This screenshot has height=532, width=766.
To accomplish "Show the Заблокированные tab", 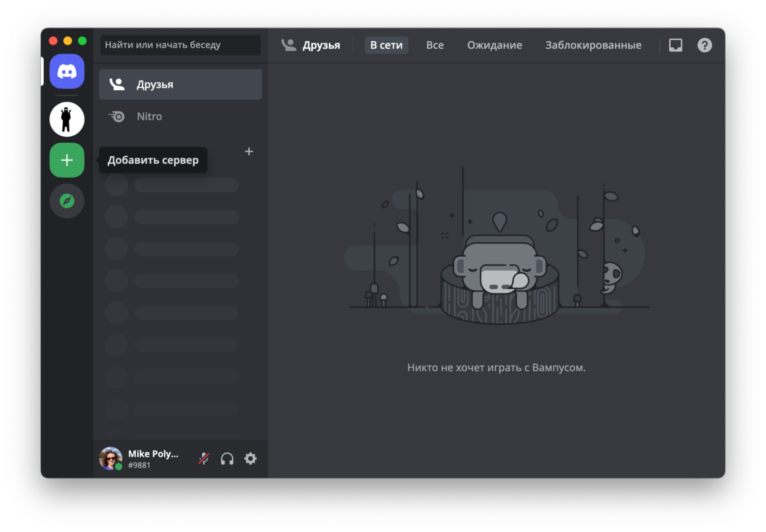I will click(593, 45).
